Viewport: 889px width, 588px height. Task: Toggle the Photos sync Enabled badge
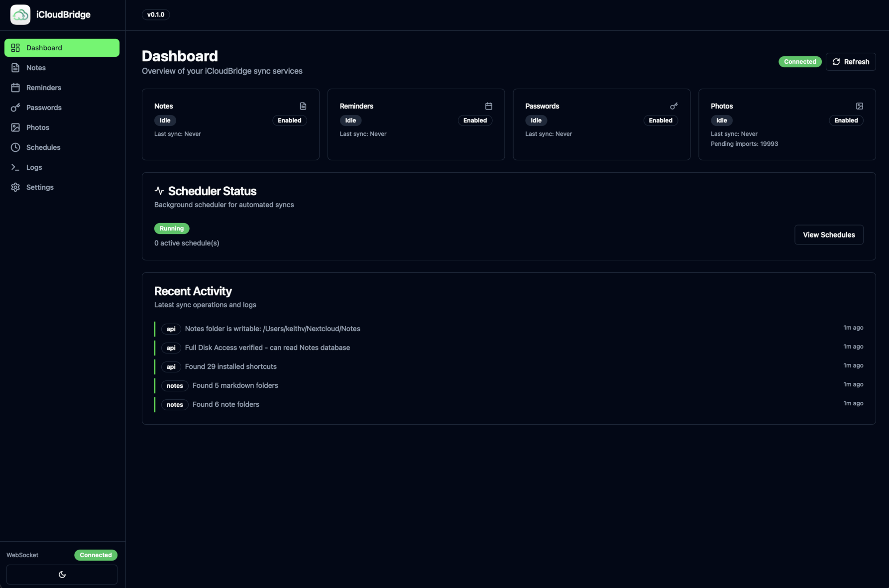click(846, 120)
